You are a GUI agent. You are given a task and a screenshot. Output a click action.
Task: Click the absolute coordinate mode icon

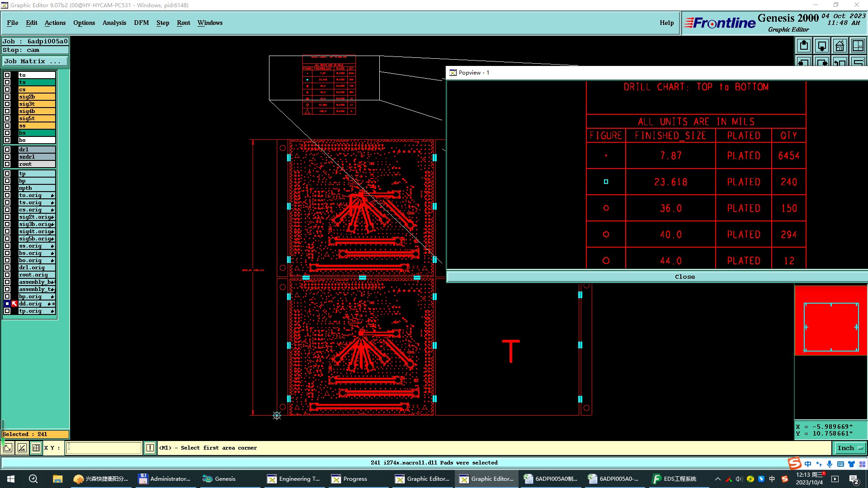pyautogui.click(x=8, y=448)
